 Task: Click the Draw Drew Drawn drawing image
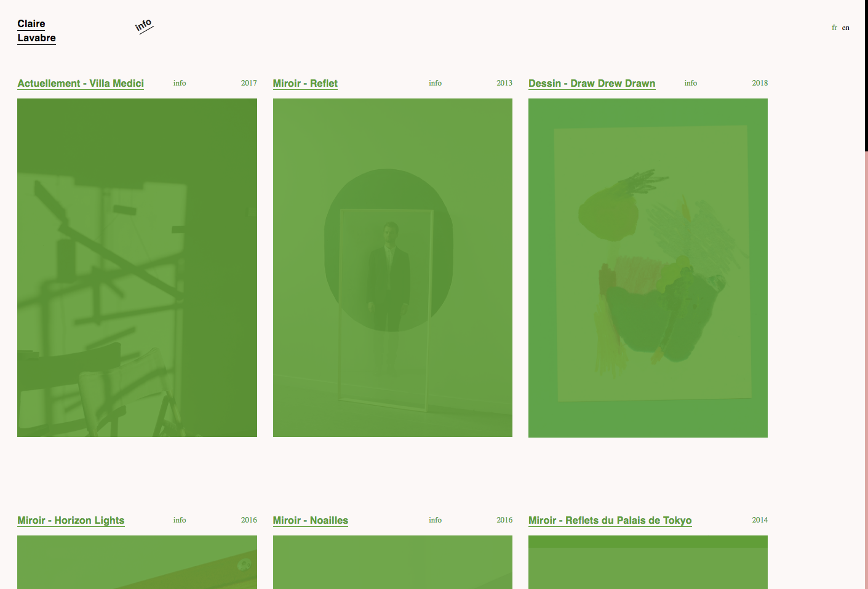coord(648,268)
